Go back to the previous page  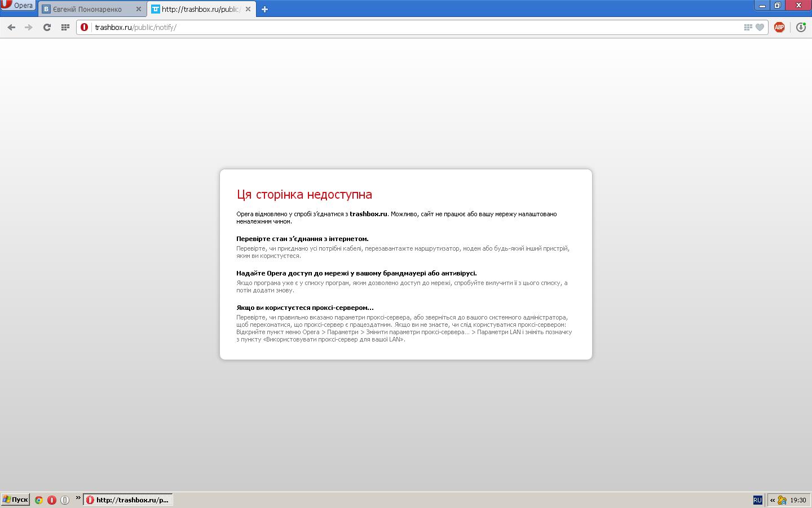(11, 27)
